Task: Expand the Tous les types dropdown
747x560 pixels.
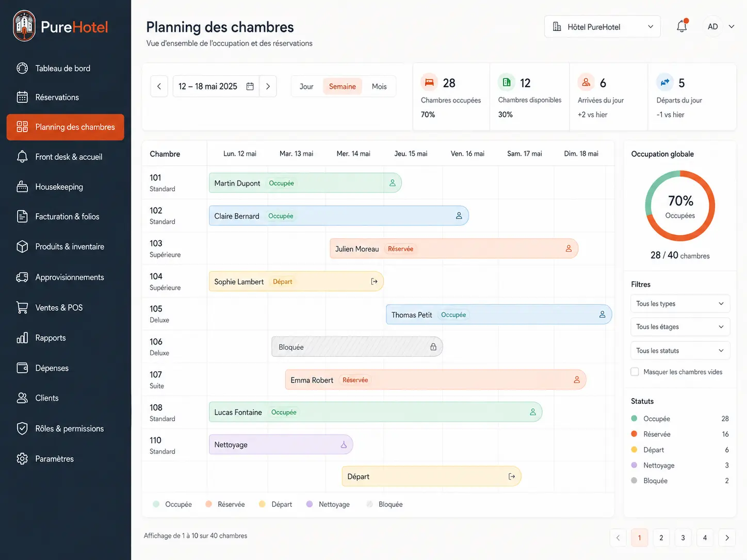Action: point(680,304)
